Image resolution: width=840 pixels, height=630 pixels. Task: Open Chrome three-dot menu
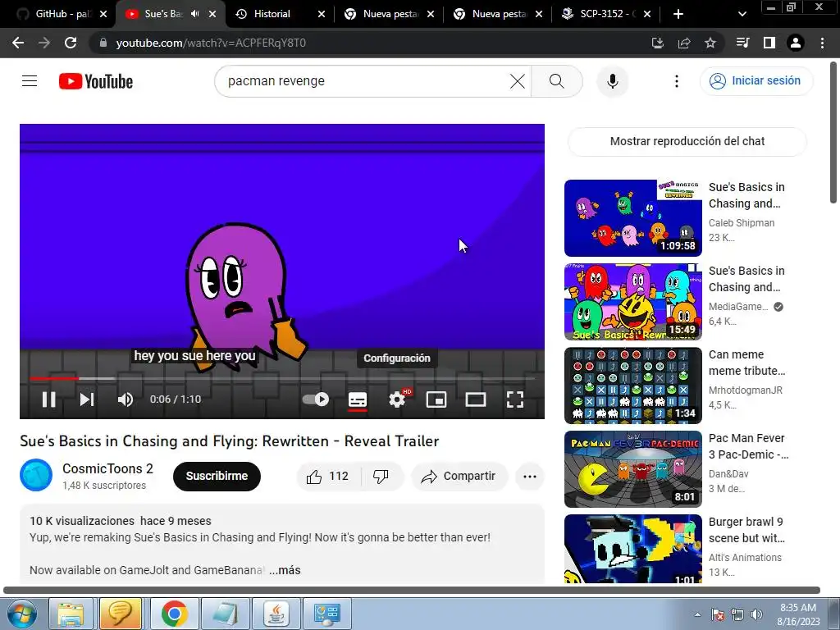coord(822,43)
